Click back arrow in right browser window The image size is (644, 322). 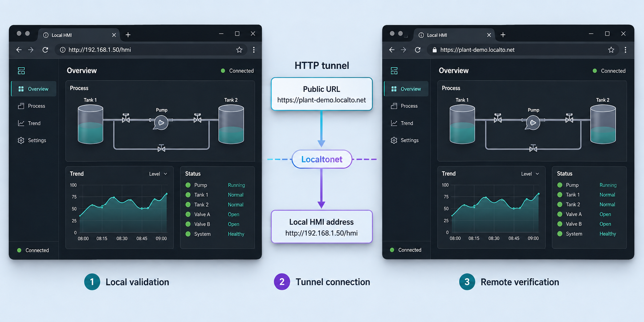[x=392, y=50]
